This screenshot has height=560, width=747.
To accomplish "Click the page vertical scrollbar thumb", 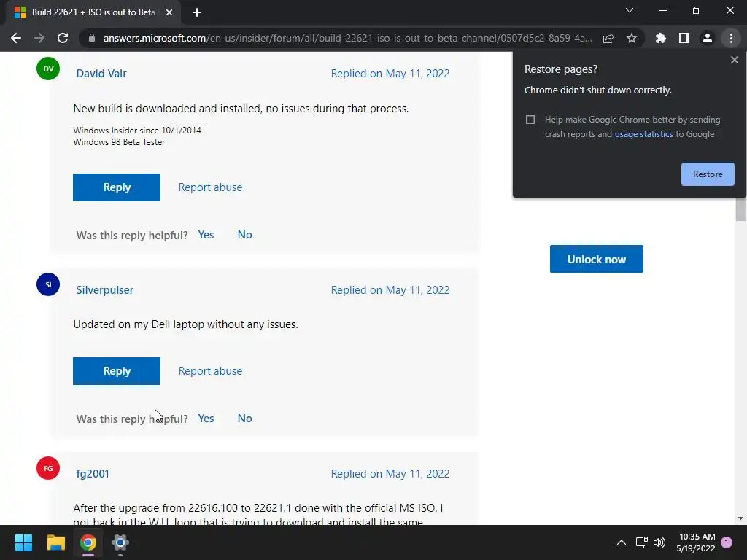I will (x=740, y=209).
